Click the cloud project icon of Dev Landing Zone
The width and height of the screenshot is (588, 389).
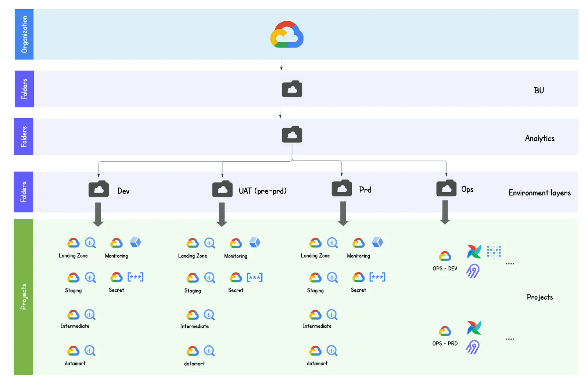[73, 243]
